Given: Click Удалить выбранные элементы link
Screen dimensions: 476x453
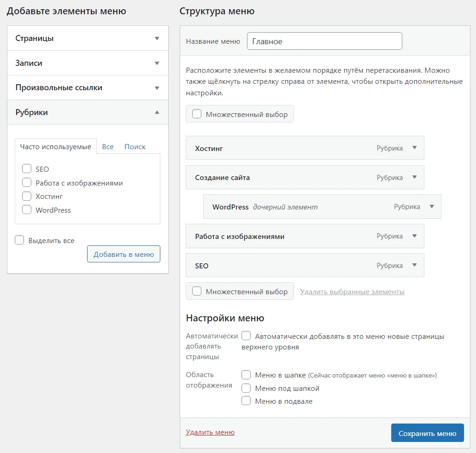Looking at the screenshot, I should [352, 292].
